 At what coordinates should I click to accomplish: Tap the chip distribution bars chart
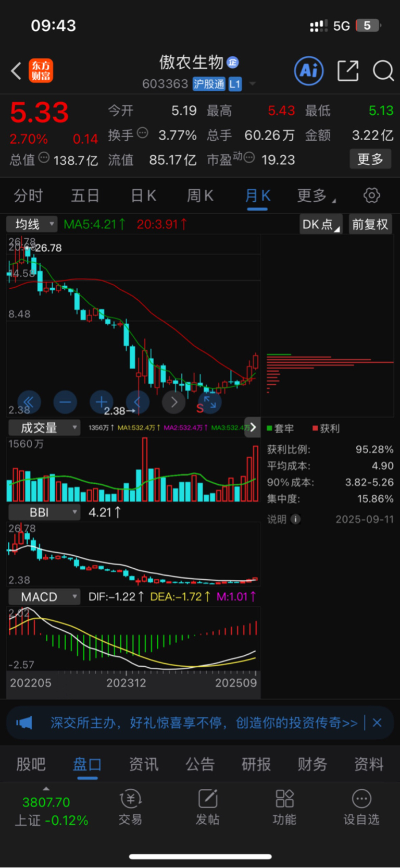coord(330,374)
